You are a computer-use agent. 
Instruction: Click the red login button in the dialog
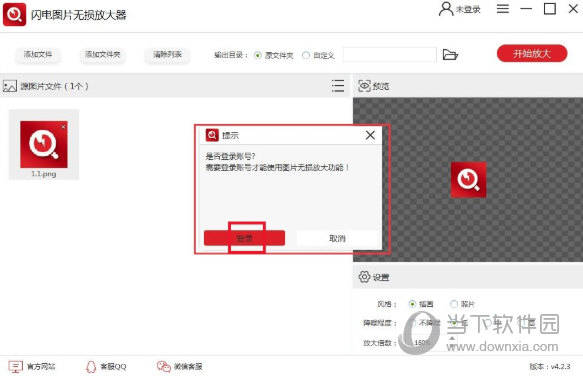(244, 238)
